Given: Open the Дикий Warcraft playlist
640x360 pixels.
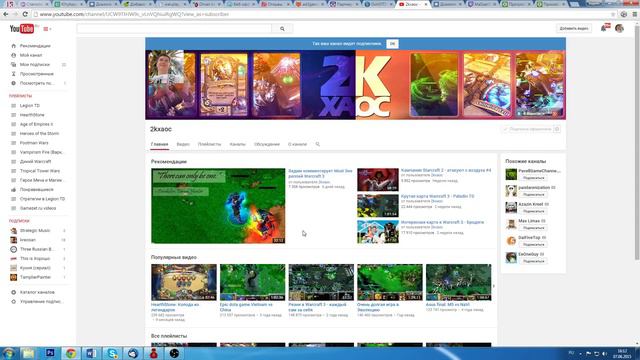Looking at the screenshot, I should (36, 162).
